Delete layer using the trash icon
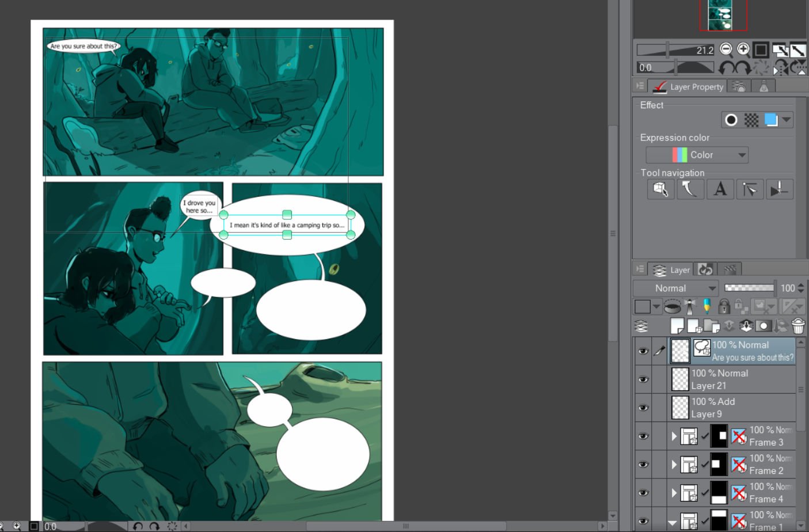809x532 pixels. (x=798, y=325)
